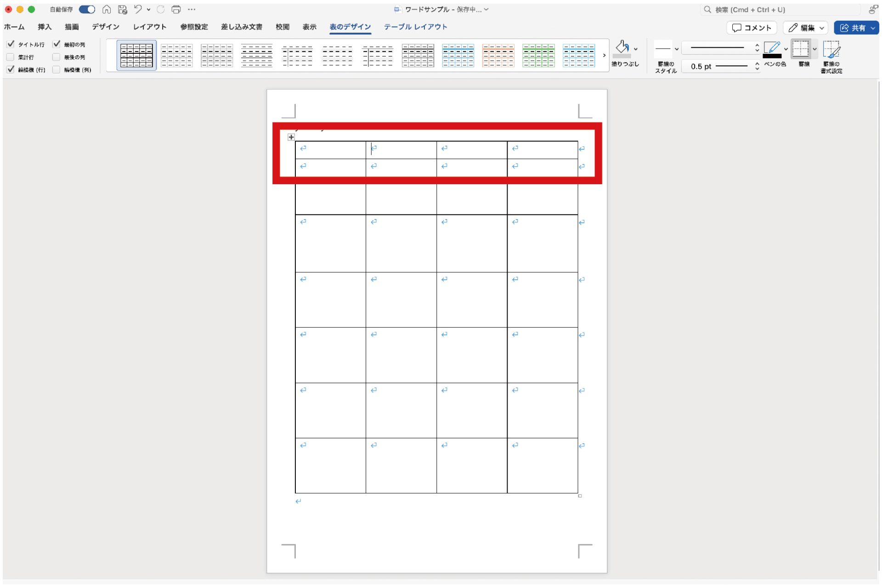Open the 罫線のスタイル dropdown arrow
The height and width of the screenshot is (588, 882).
pos(676,49)
